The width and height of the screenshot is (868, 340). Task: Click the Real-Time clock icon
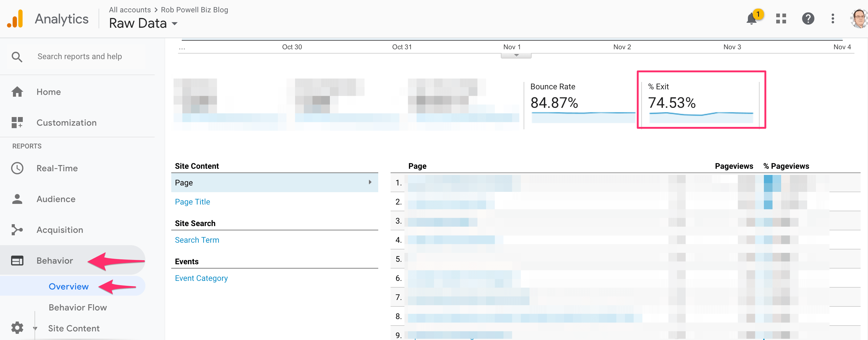pyautogui.click(x=18, y=168)
